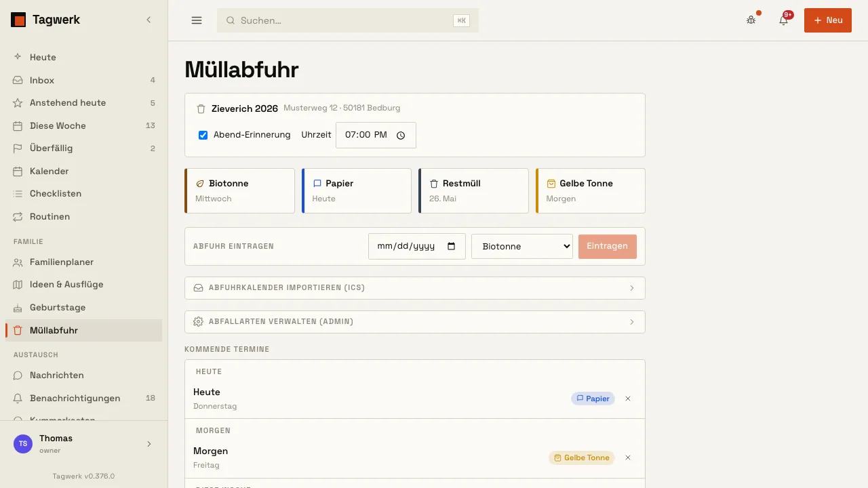Open the Thomas user account menu
This screenshot has height=488, width=868.
(x=84, y=444)
